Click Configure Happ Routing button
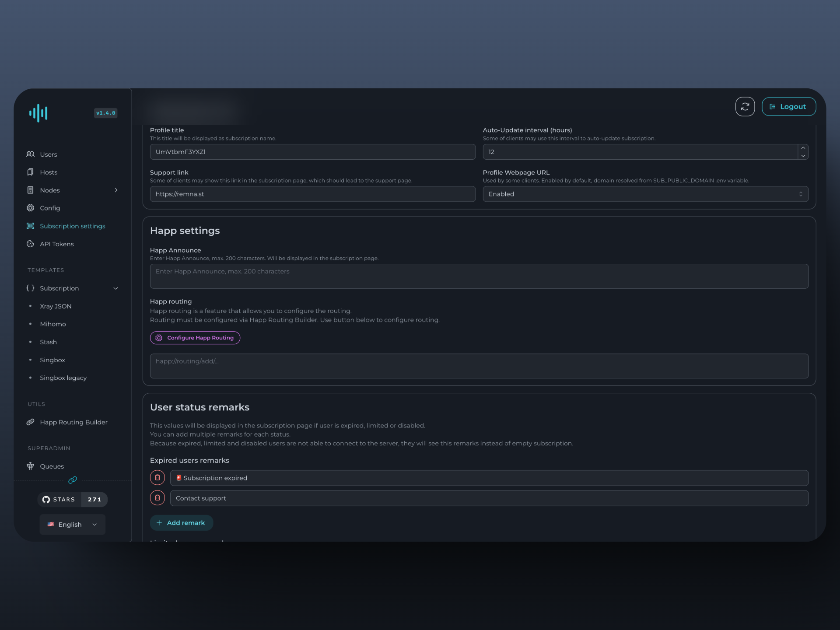 click(195, 337)
